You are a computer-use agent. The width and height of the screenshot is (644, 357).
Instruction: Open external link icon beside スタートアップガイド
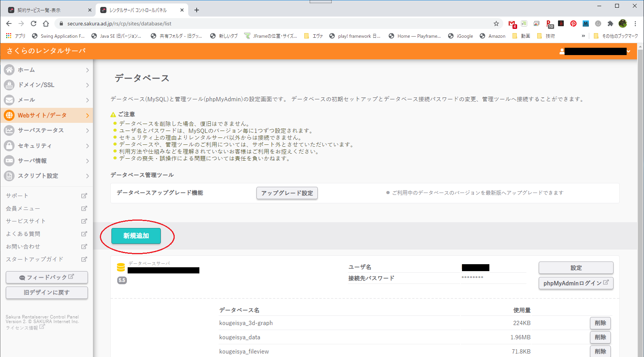point(84,259)
